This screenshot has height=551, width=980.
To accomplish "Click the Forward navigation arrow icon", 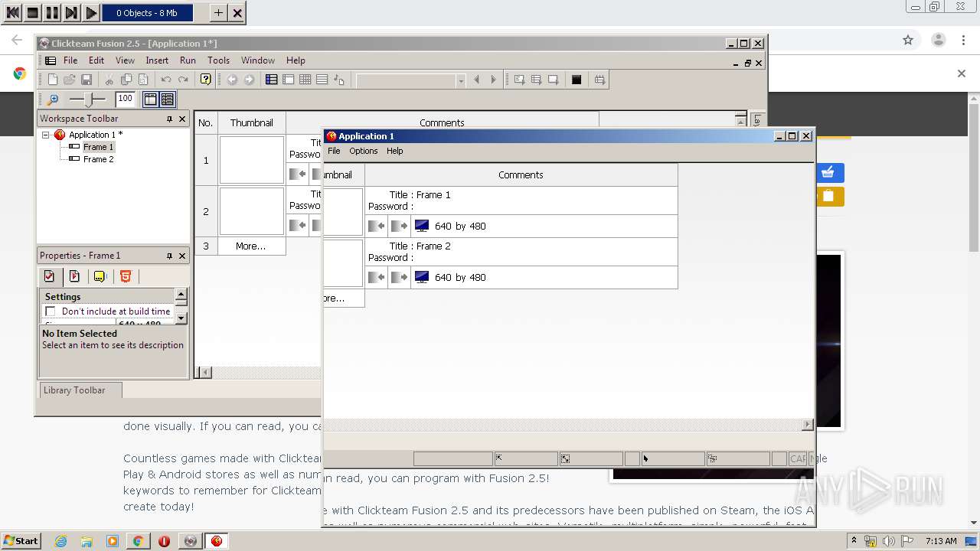I will pos(249,80).
